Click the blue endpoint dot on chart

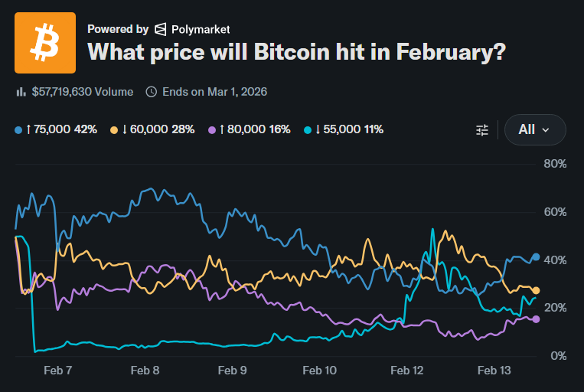[536, 257]
